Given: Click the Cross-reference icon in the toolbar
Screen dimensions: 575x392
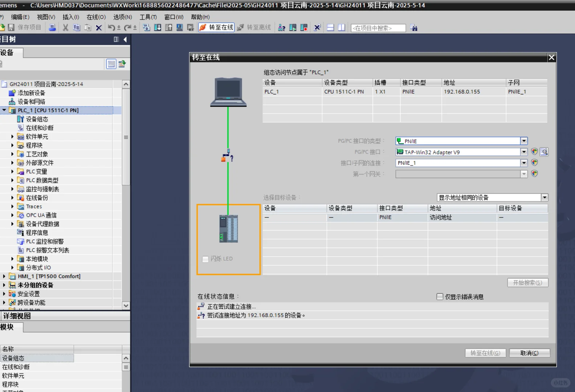Looking at the screenshot, I should 317,28.
